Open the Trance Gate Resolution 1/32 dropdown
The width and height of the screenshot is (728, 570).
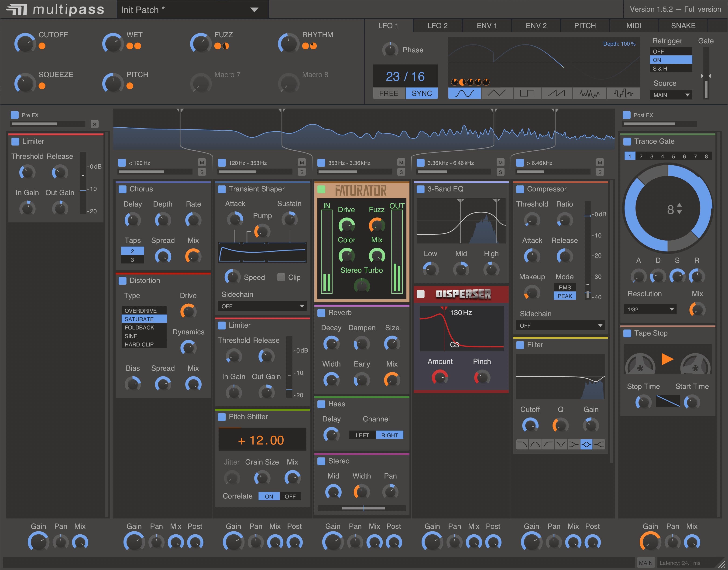(x=650, y=309)
